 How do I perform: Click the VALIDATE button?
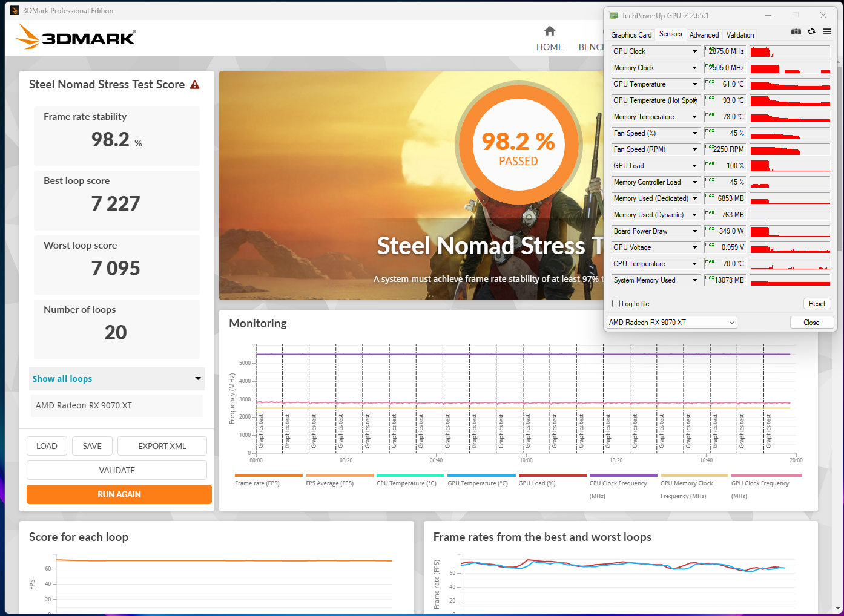117,470
